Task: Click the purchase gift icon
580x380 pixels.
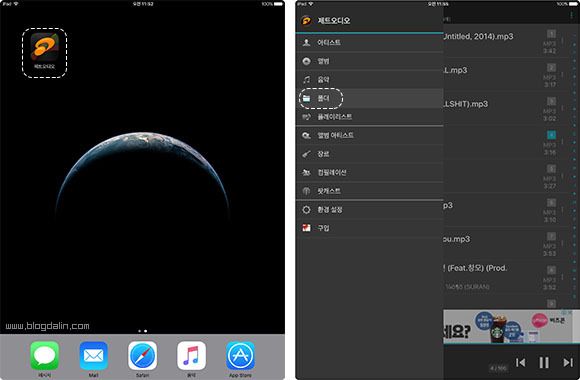Action: pos(306,228)
